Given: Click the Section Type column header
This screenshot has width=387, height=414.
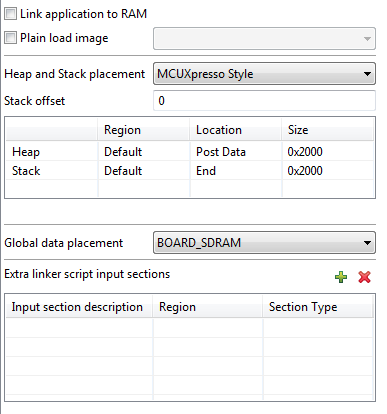Looking at the screenshot, I should click(318, 307).
